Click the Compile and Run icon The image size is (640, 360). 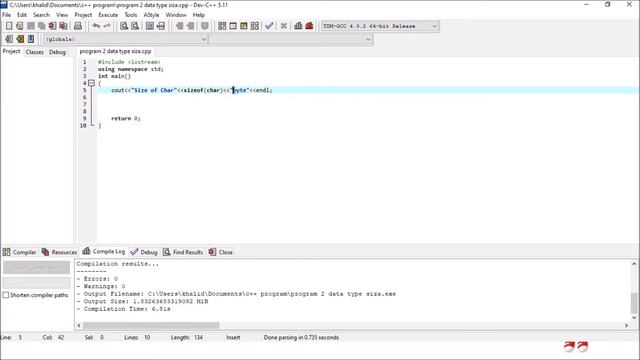(244, 26)
